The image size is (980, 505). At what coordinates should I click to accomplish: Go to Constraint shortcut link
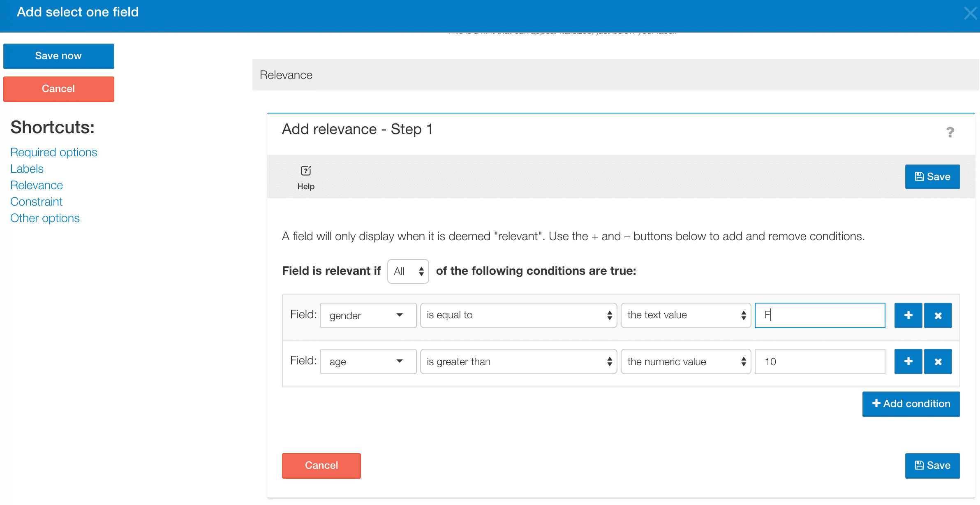36,202
